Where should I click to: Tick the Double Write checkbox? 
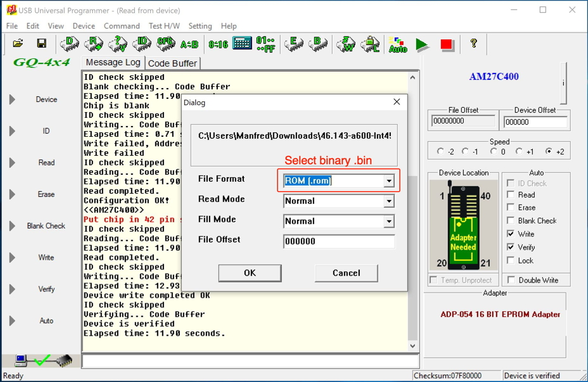click(511, 280)
